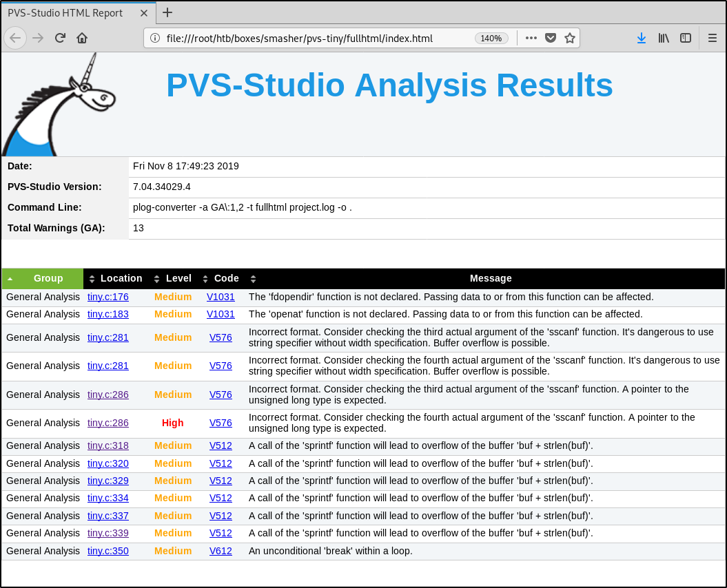Open the tiny.c:350 warning location
Screen dimensions: 727x588
point(107,550)
